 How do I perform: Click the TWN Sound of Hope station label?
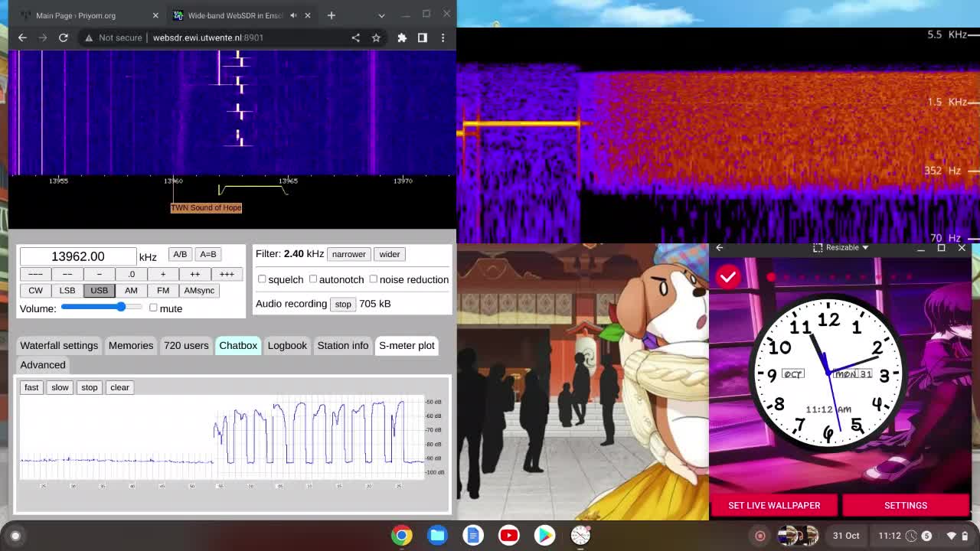206,207
